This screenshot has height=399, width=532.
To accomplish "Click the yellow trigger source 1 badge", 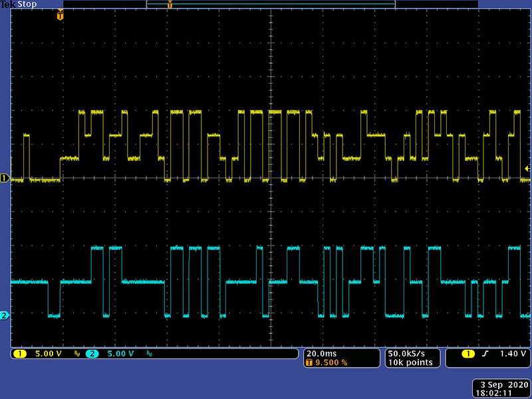I will pos(467,354).
